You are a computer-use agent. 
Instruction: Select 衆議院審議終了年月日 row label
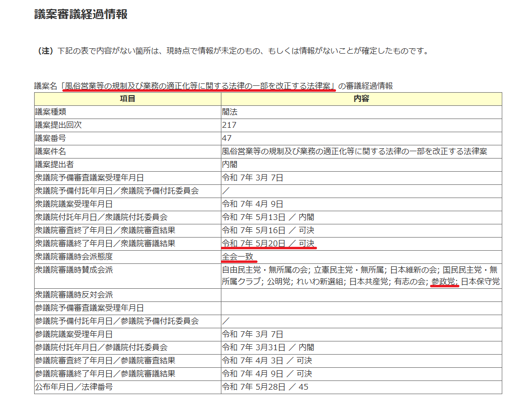(105, 244)
